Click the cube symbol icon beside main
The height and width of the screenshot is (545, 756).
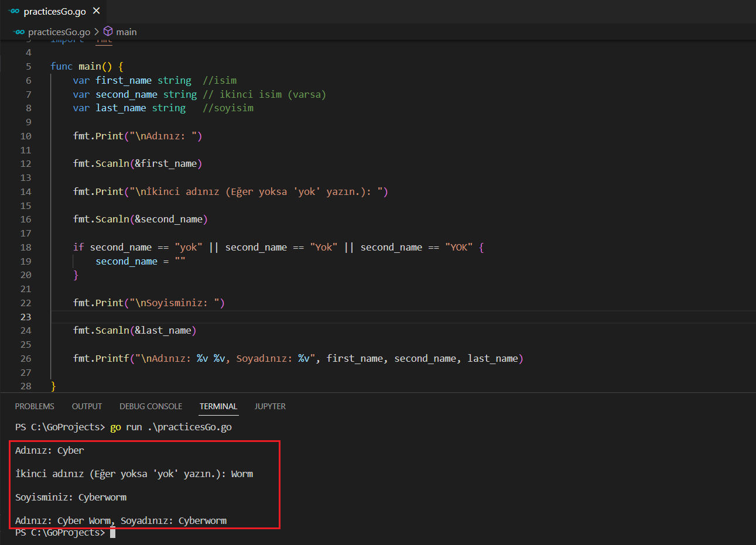[108, 32]
